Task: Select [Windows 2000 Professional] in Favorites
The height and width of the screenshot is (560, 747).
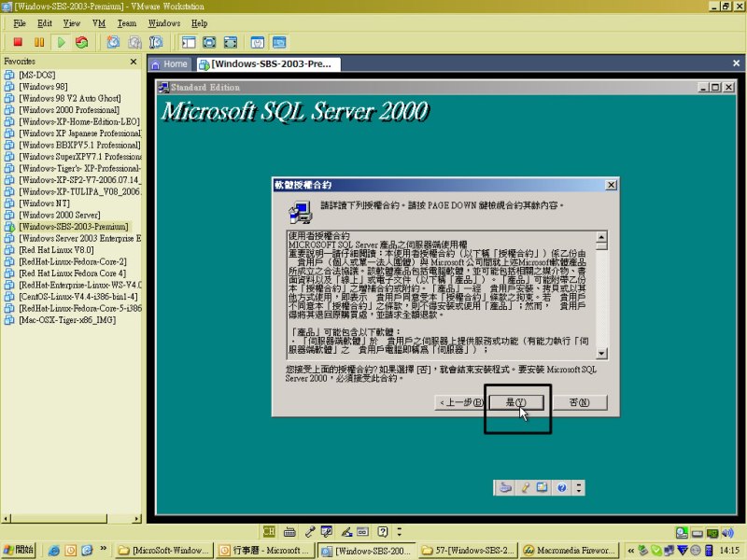Action: tap(69, 110)
